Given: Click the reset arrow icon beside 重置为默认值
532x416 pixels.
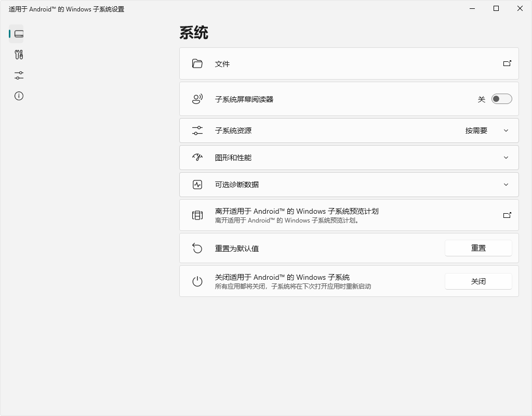Looking at the screenshot, I should pos(197,248).
